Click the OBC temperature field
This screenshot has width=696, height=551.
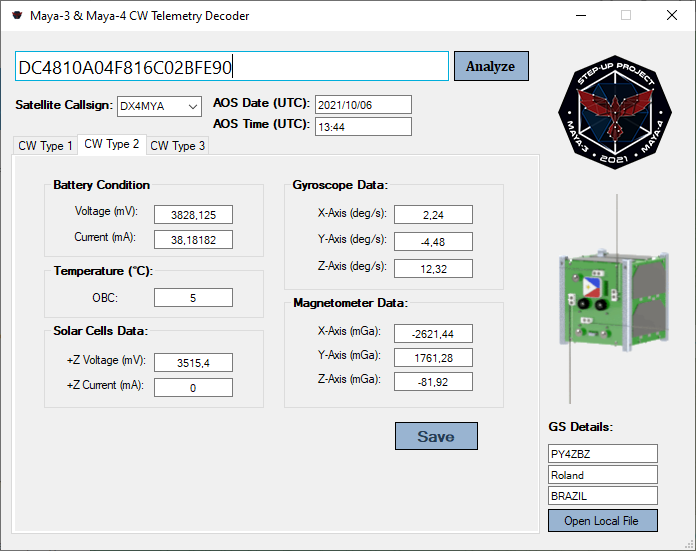coord(193,297)
